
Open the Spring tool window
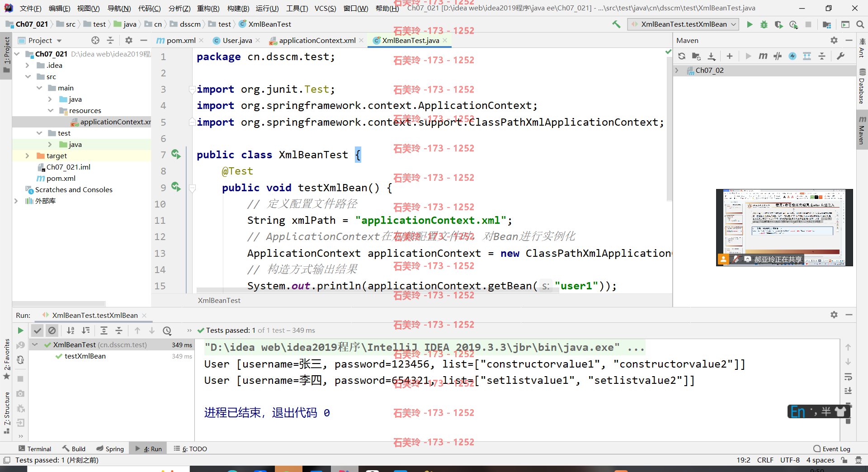[110, 448]
